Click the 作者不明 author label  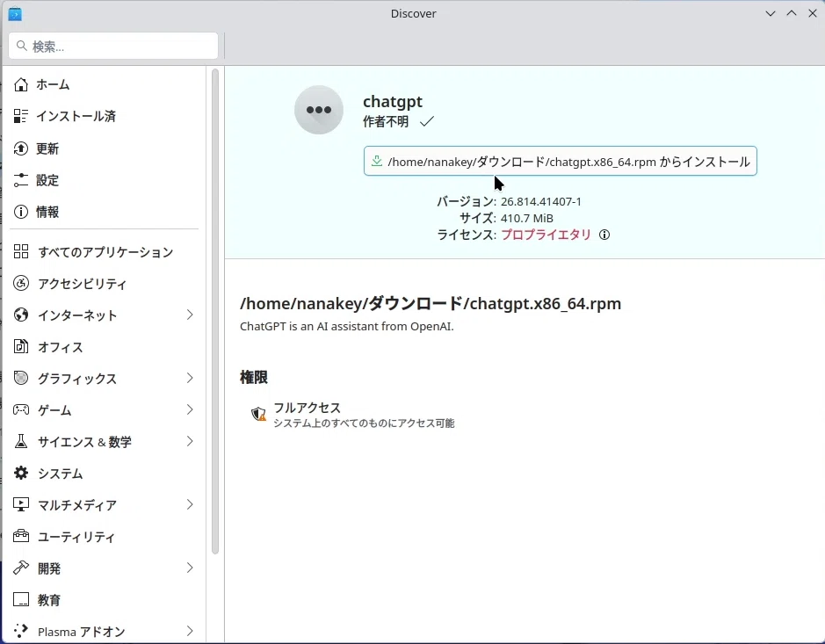tap(386, 121)
